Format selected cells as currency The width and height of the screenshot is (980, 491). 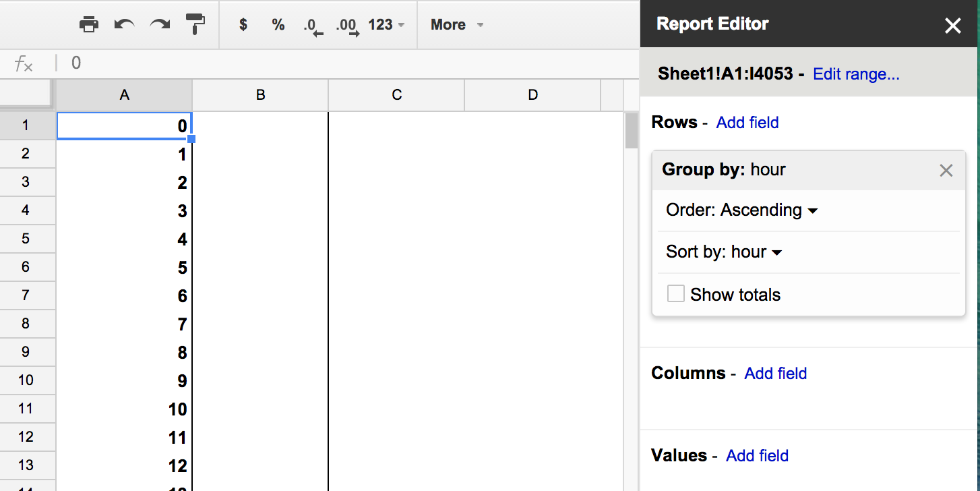pyautogui.click(x=243, y=25)
